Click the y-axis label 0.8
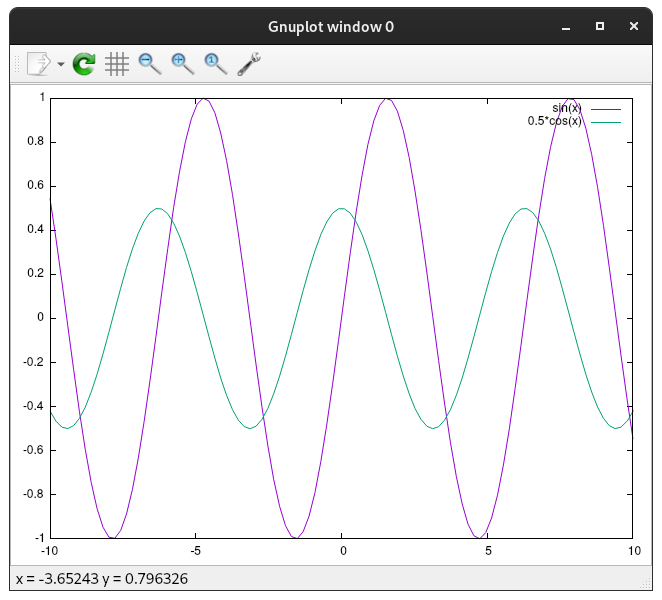 [36, 141]
